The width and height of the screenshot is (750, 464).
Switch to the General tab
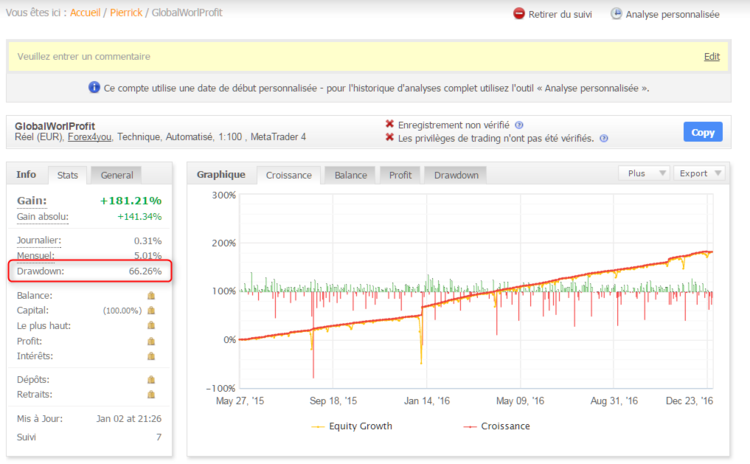click(x=118, y=174)
